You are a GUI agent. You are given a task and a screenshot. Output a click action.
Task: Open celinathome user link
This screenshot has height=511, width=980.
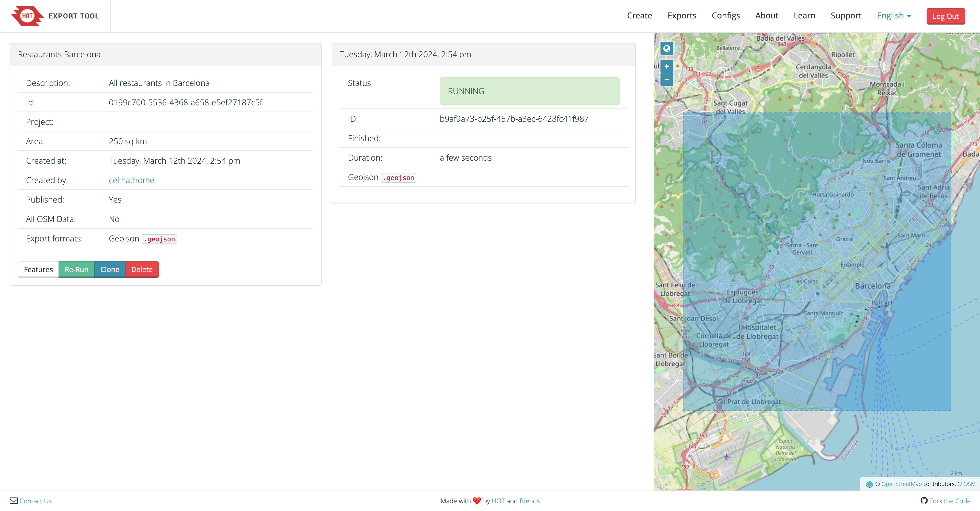[x=131, y=180]
